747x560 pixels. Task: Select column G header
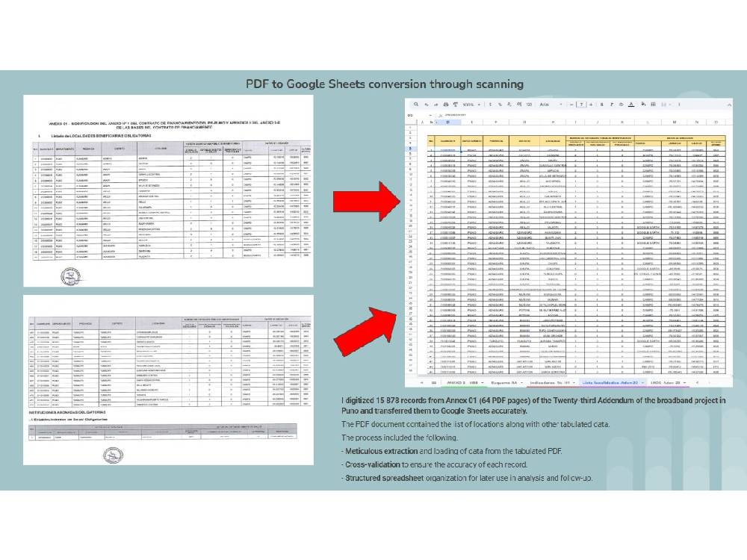pos(524,122)
